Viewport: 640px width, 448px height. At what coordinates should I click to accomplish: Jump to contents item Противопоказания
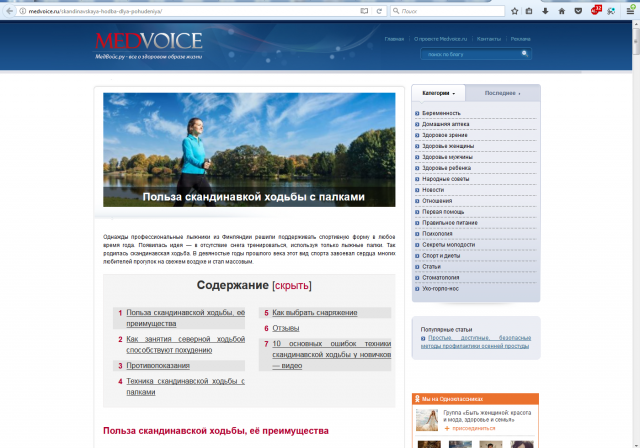(x=158, y=366)
